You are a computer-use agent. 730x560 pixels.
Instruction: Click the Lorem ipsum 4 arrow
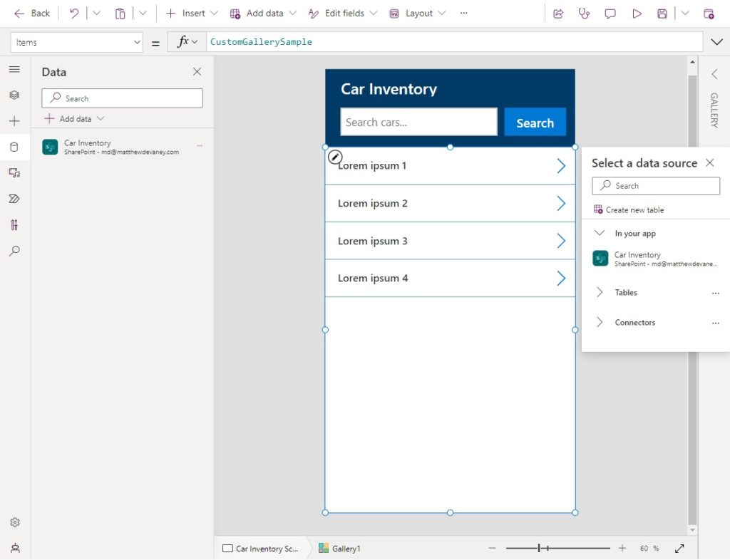pos(561,278)
